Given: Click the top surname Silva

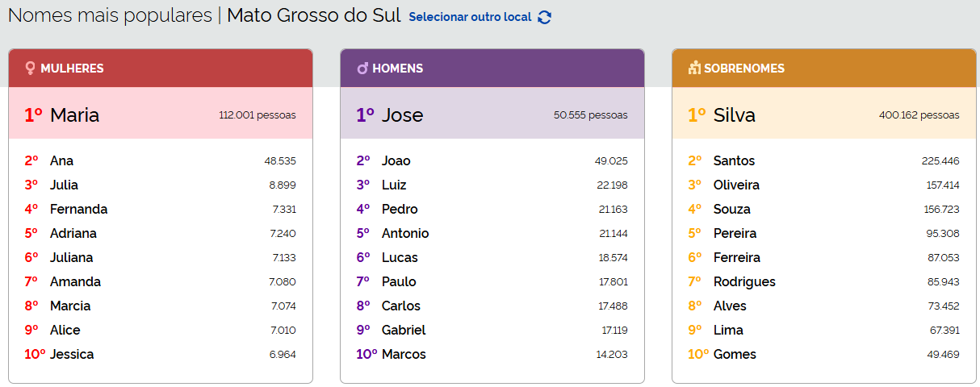Looking at the screenshot, I should [734, 115].
